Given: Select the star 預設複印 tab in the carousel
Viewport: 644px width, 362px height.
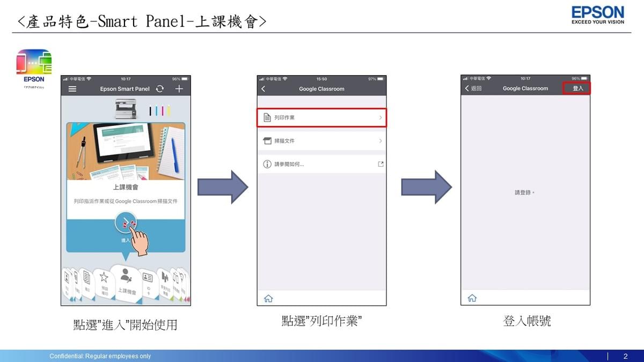Looking at the screenshot, I should tap(104, 283).
